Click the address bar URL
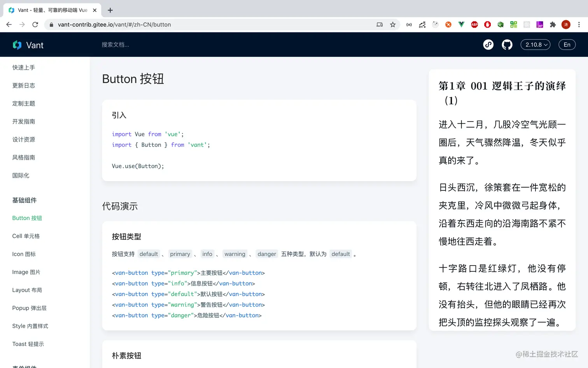This screenshot has width=588, height=368. pyautogui.click(x=114, y=25)
